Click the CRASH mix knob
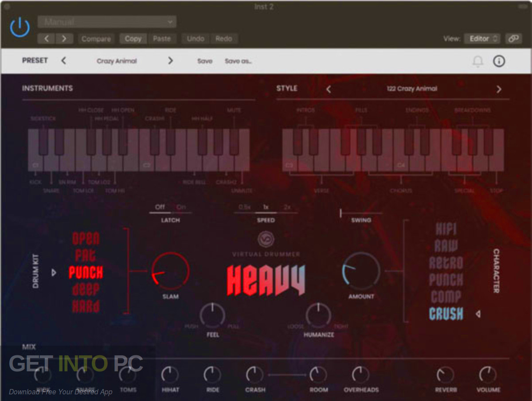Screen dimensions: 532x401 [x=254, y=375]
